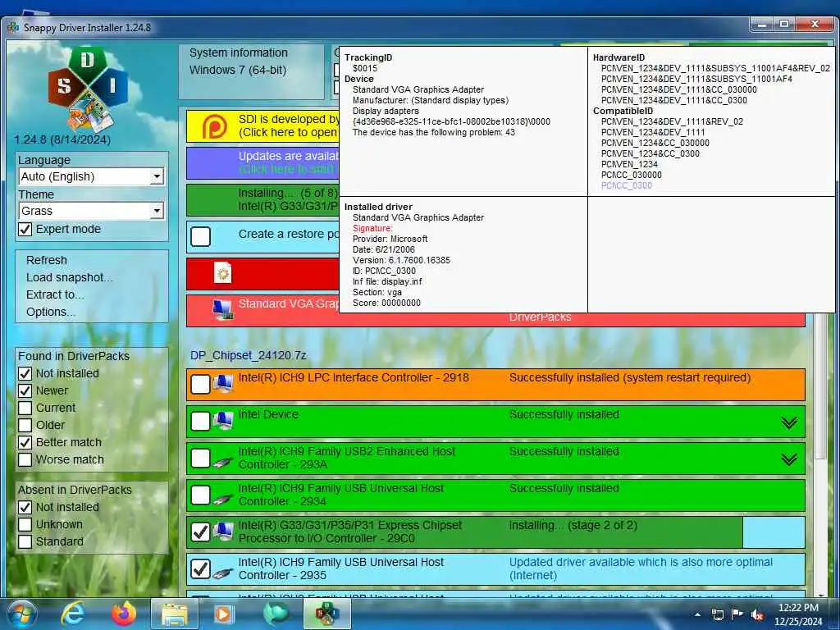The image size is (840, 630).
Task: Open Windows Media Player from the taskbar
Action: 224,614
